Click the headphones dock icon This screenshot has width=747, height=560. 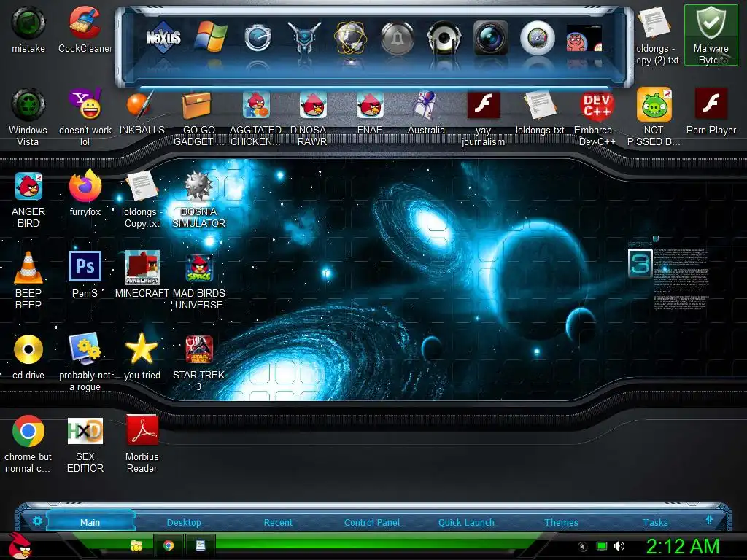[x=444, y=38]
